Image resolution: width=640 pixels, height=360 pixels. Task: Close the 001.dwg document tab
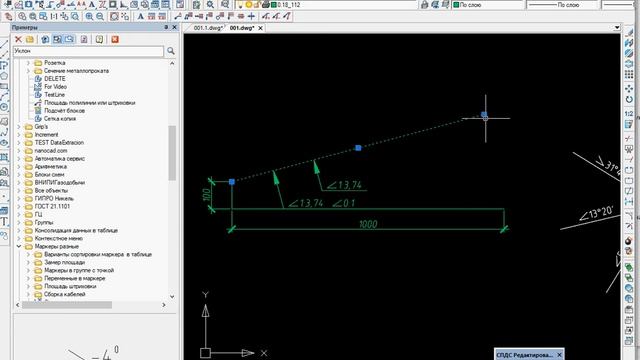(260, 28)
